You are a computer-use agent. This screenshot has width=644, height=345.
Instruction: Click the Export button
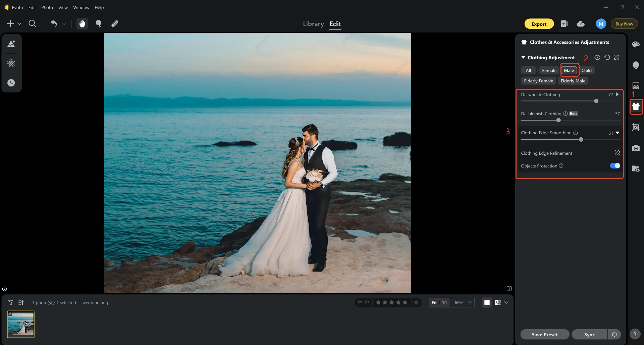(x=539, y=24)
